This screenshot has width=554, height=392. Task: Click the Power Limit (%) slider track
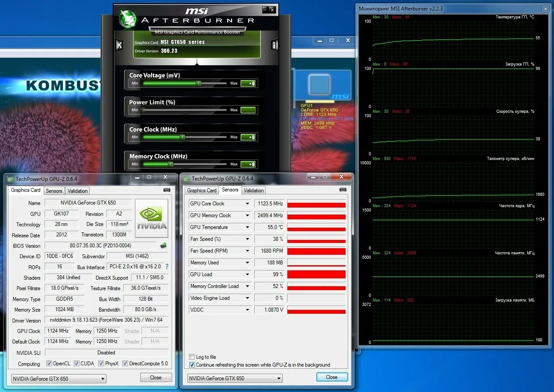(185, 110)
